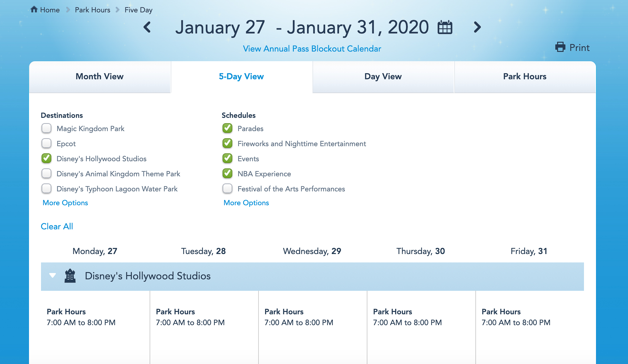Open the Day View tab
Image resolution: width=628 pixels, height=364 pixels.
click(x=383, y=77)
